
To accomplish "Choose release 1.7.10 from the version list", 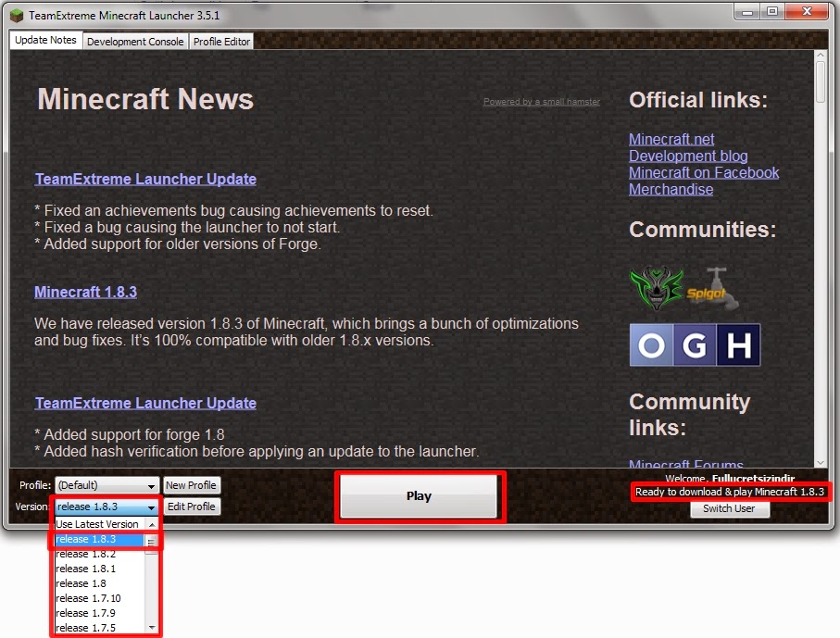I will [100, 598].
